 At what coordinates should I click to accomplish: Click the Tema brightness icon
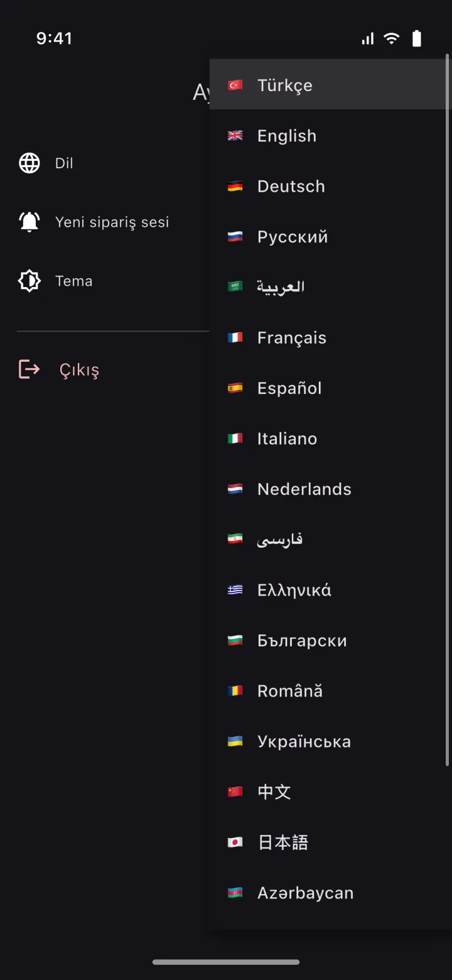(x=30, y=281)
